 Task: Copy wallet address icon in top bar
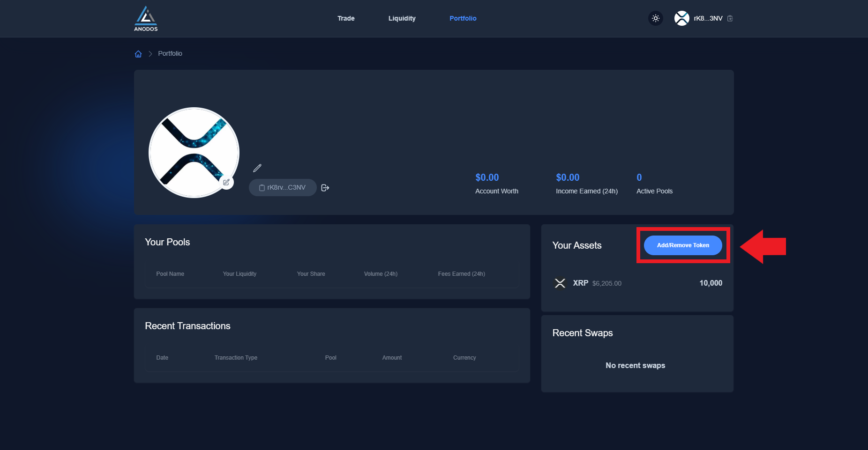click(730, 18)
